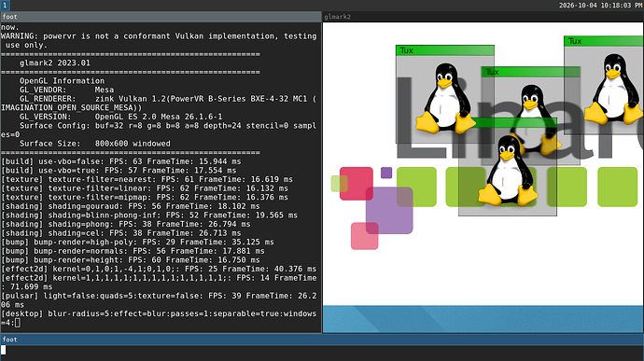This screenshot has width=644, height=361.
Task: Click the date and time in top bar
Action: (600, 6)
